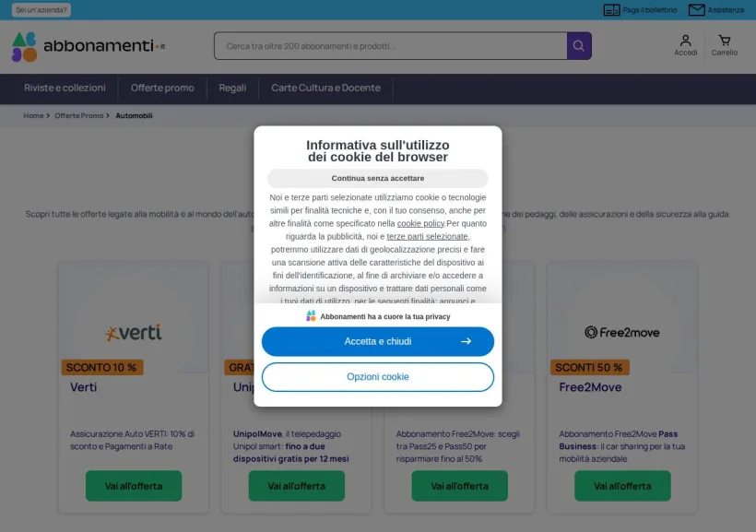The width and height of the screenshot is (756, 532).
Task: Click Sei un'azienda? button
Action: [41, 9]
